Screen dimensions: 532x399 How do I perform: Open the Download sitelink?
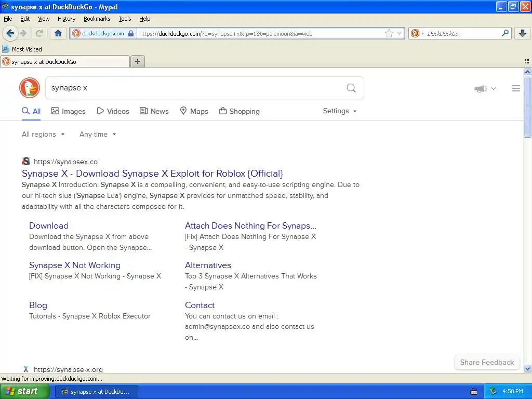[x=49, y=225]
